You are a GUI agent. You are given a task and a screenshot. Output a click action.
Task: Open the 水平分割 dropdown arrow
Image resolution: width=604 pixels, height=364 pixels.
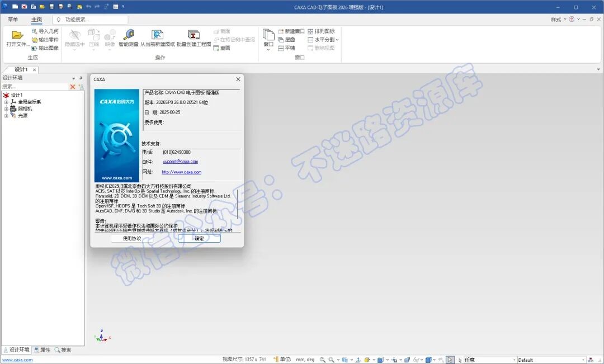pos(337,40)
